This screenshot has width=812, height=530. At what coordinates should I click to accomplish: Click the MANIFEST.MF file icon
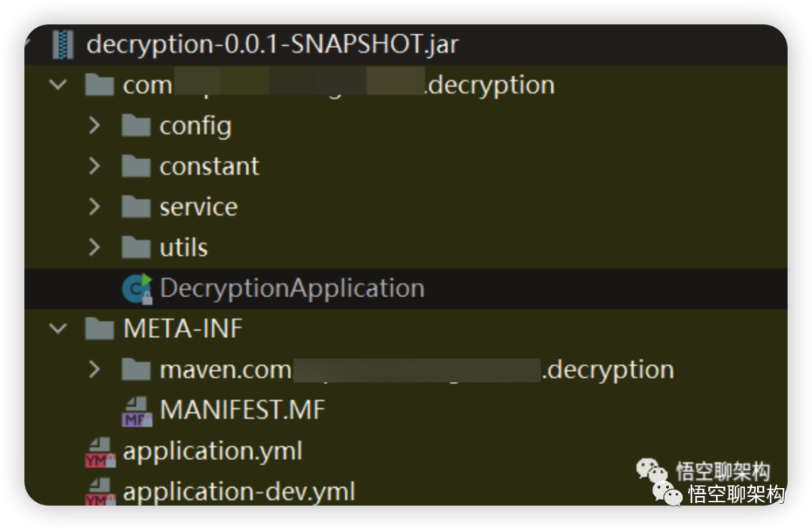point(137,411)
